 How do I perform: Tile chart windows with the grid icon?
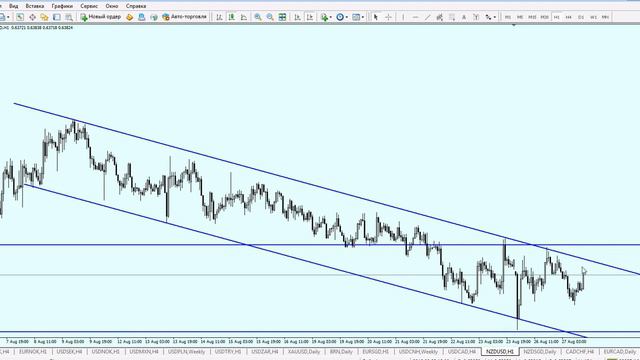pyautogui.click(x=282, y=17)
